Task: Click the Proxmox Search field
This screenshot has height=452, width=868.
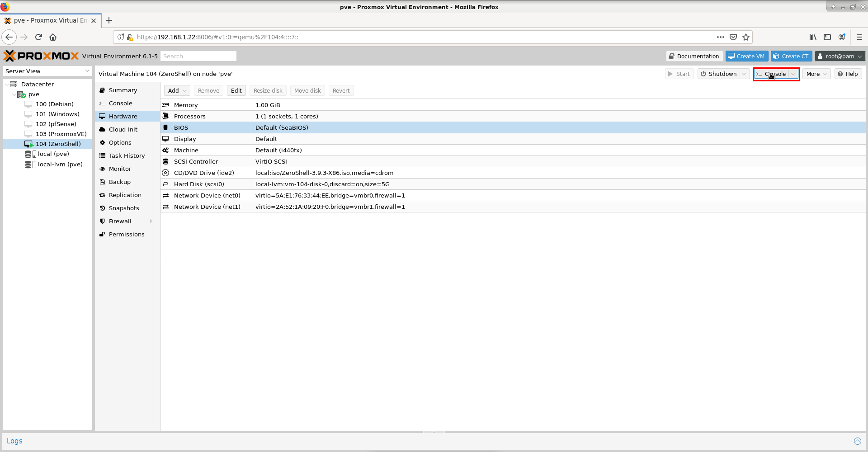Action: coord(198,56)
